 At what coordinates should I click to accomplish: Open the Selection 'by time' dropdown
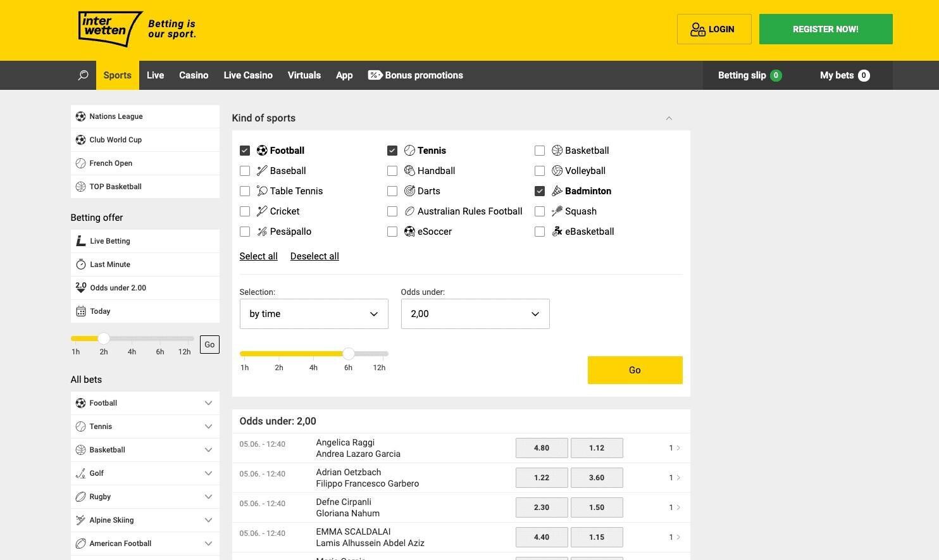(314, 314)
